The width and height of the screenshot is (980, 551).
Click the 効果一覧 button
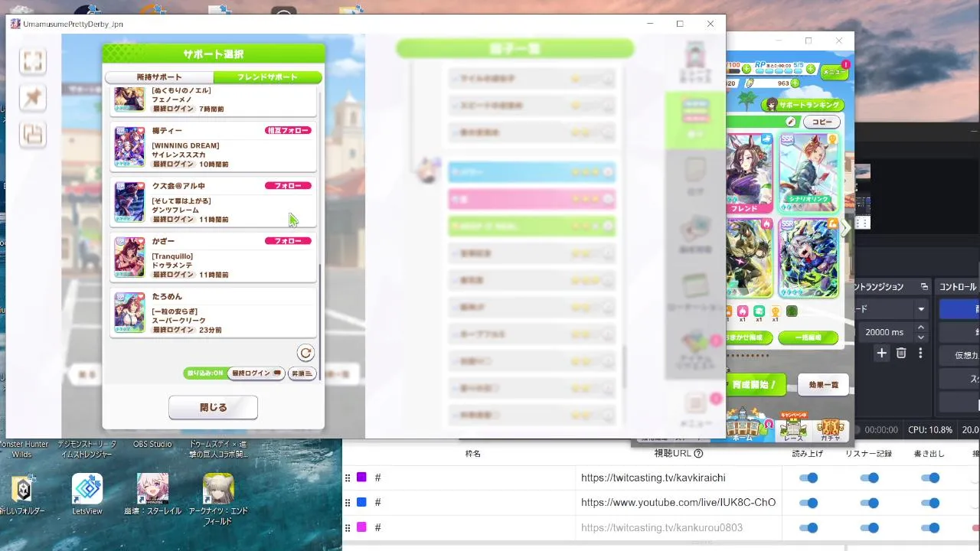click(x=823, y=385)
